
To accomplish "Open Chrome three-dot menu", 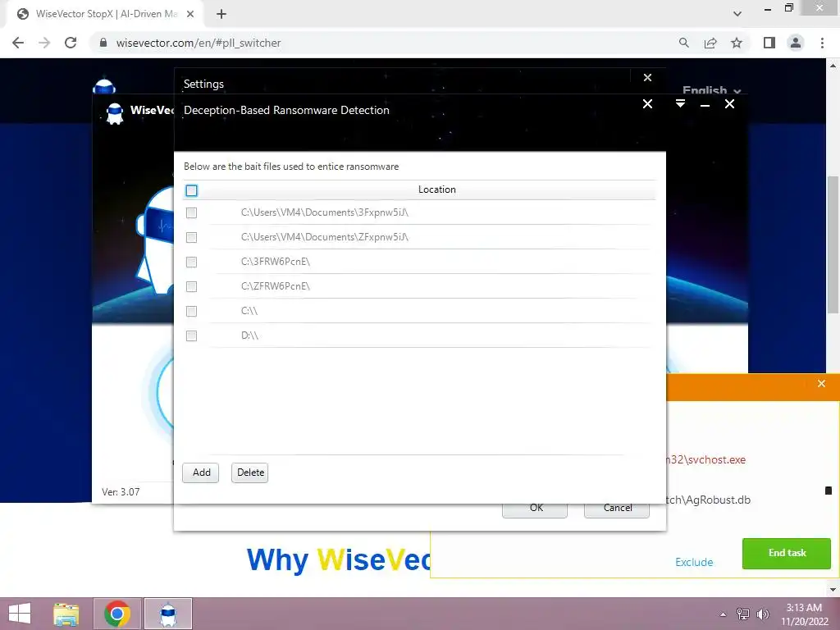I will click(822, 43).
